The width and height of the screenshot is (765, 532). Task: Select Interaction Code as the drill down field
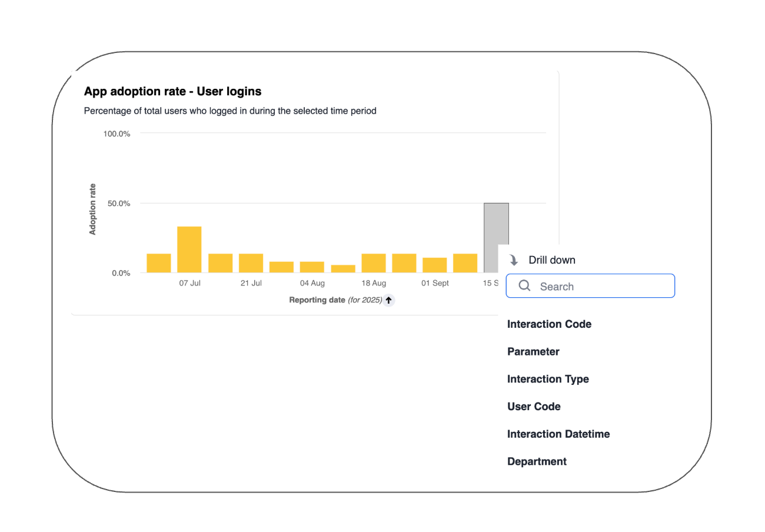[x=549, y=324]
